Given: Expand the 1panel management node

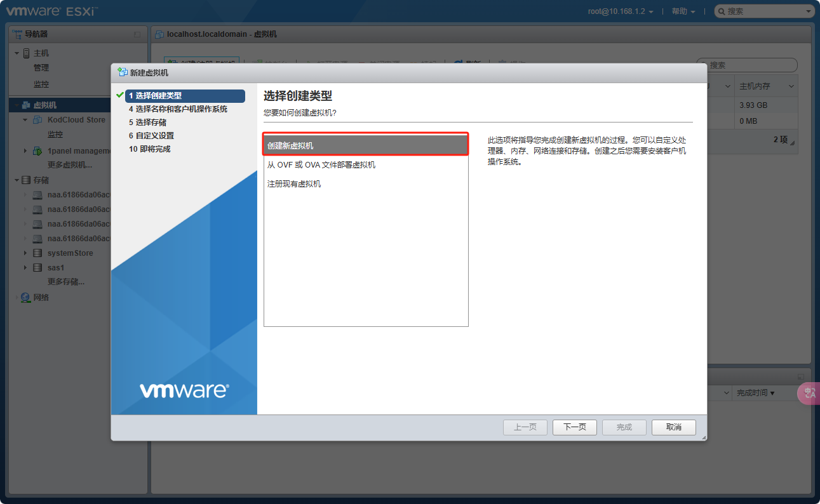Looking at the screenshot, I should [25, 151].
